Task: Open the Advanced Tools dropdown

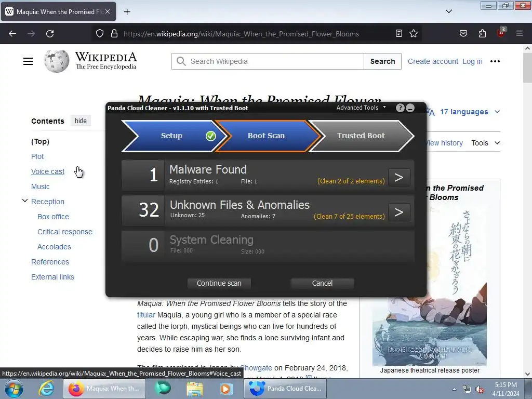Action: pos(361,108)
